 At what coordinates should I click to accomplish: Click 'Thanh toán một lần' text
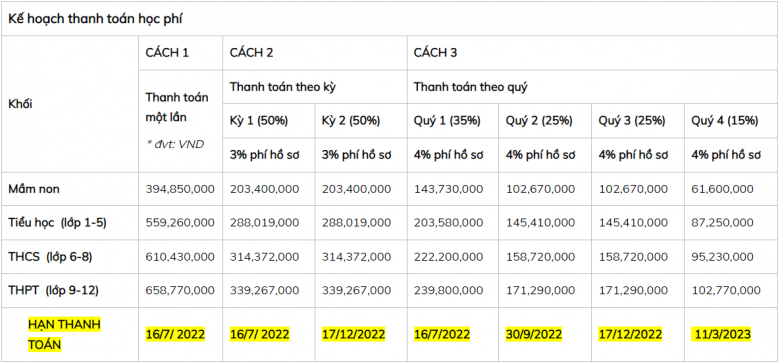point(177,108)
